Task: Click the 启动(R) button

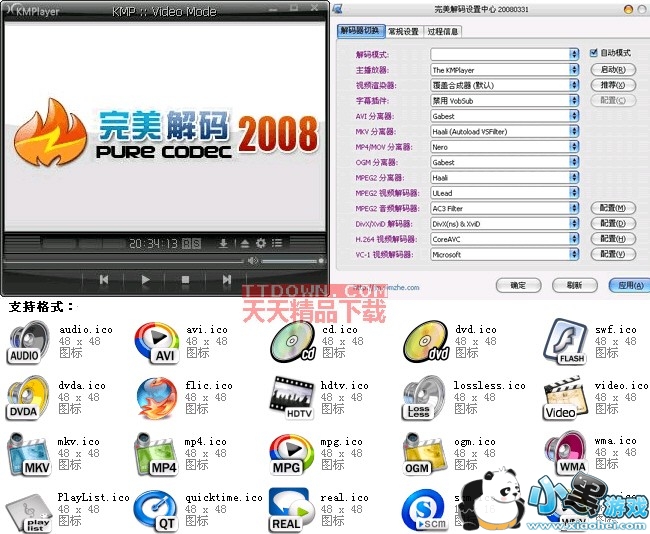Action: pyautogui.click(x=613, y=69)
